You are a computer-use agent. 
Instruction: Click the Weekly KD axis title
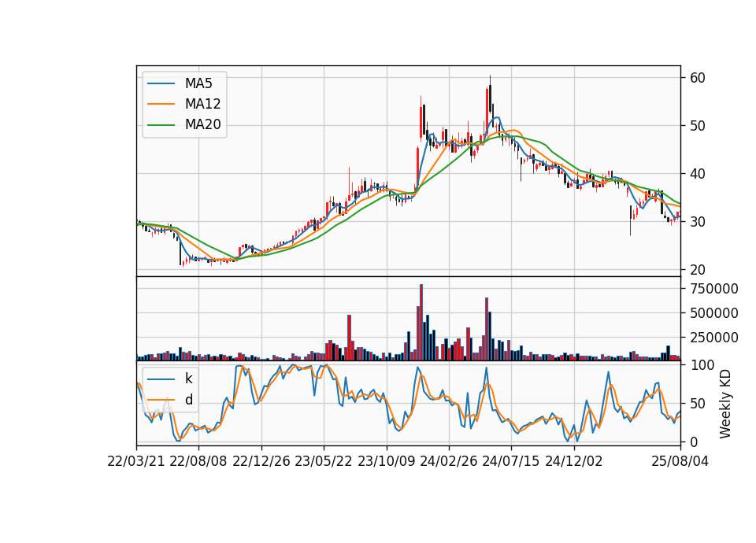pos(725,404)
